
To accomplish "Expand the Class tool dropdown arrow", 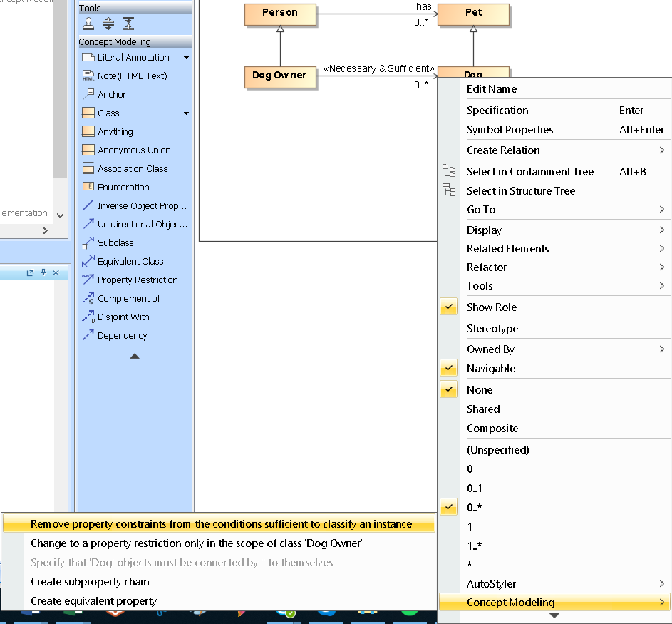I will [187, 113].
